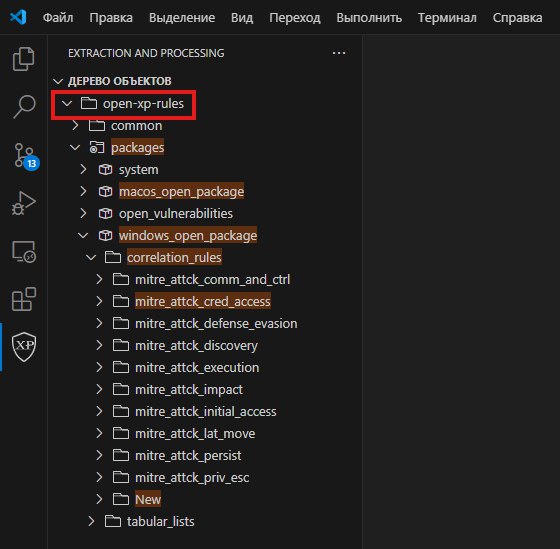560x549 pixels.
Task: Open the Run and Debug view
Action: coord(24,203)
